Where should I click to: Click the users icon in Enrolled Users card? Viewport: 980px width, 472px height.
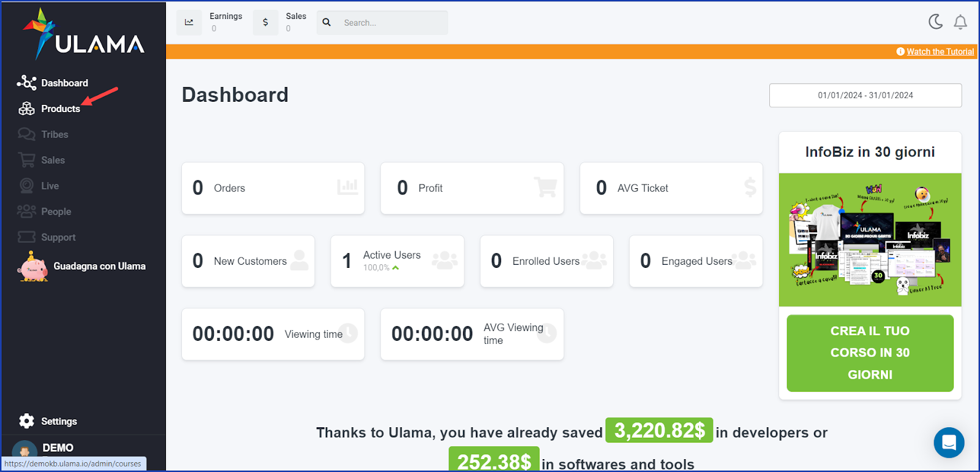click(594, 260)
